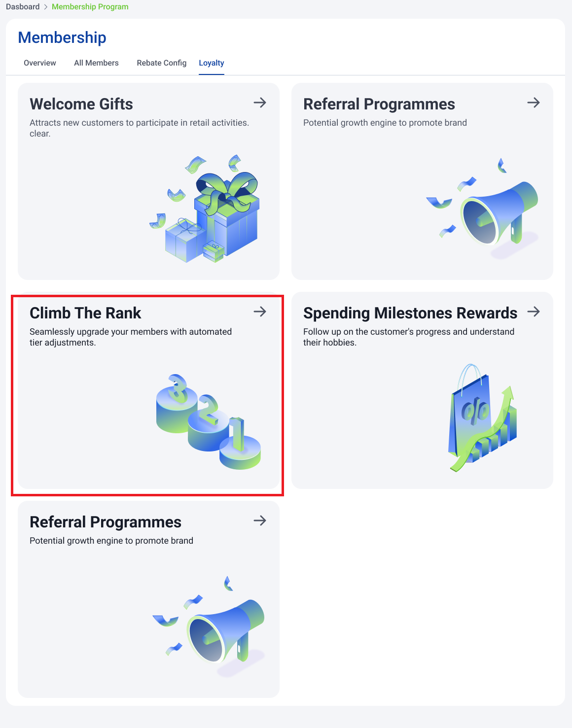Viewport: 572px width, 728px height.
Task: Open the Climb The Rank heading
Action: [85, 313]
